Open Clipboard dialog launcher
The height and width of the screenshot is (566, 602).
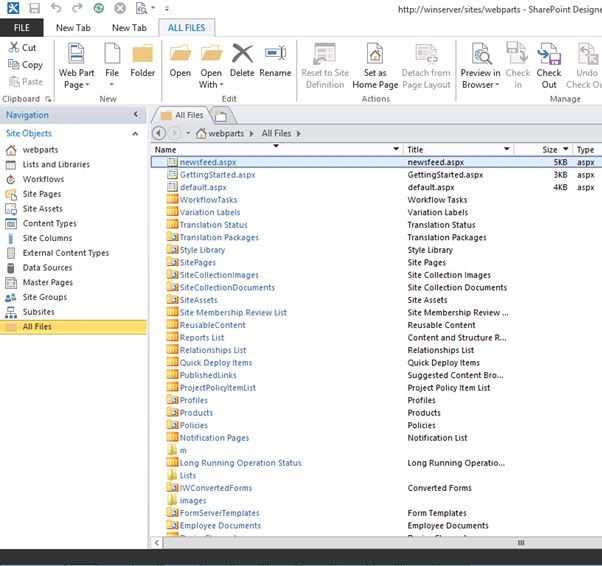[x=48, y=99]
